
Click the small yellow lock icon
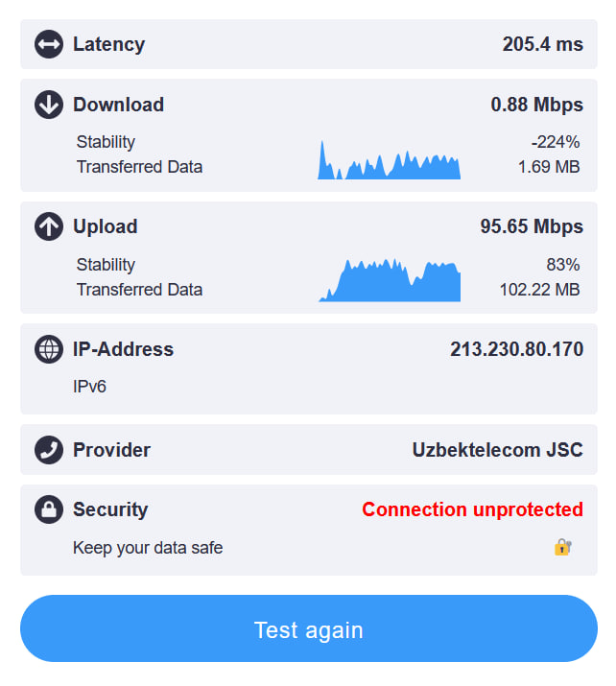tap(562, 548)
